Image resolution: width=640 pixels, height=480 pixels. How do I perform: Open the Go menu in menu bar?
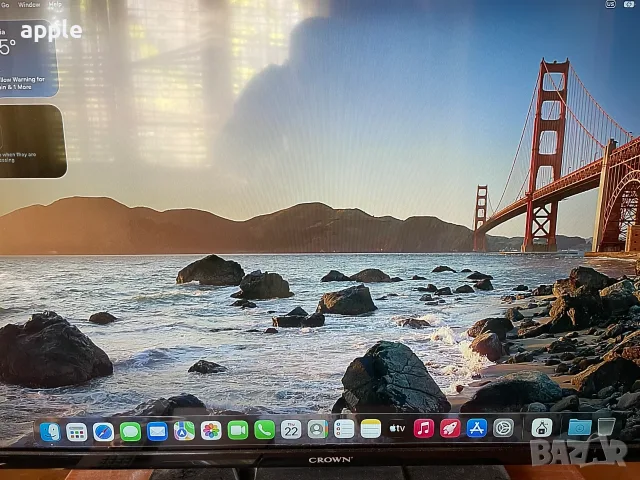(5, 5)
